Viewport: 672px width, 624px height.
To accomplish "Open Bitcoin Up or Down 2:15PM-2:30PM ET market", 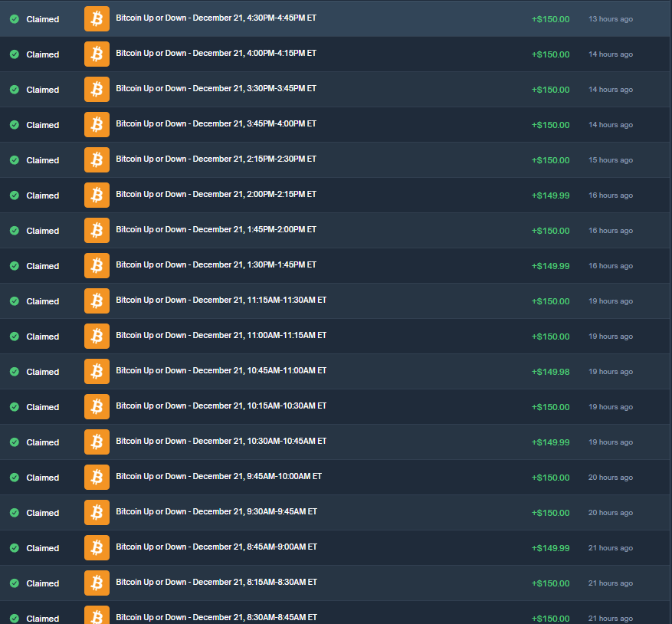I will click(216, 159).
